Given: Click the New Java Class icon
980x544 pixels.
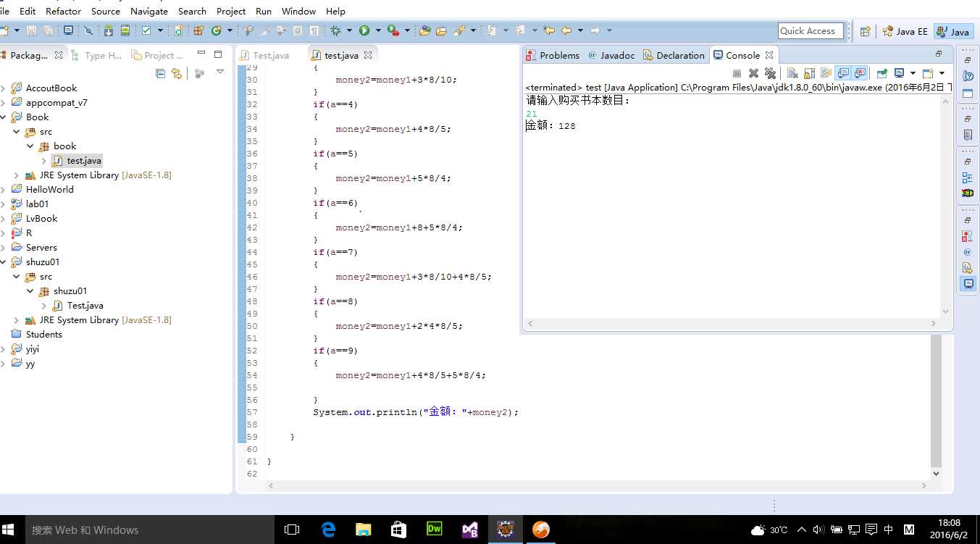Looking at the screenshot, I should (x=216, y=30).
